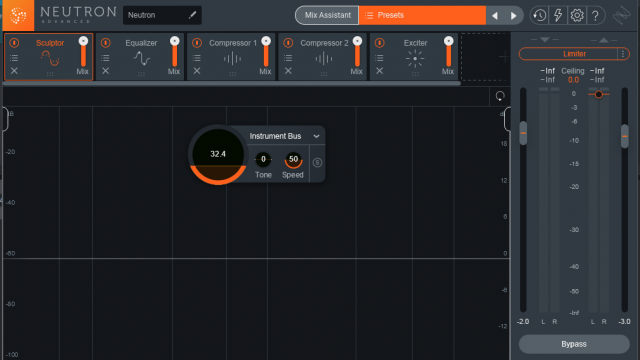Remove the Sculptor module with X
Screen dimensions: 640x360
[14, 71]
